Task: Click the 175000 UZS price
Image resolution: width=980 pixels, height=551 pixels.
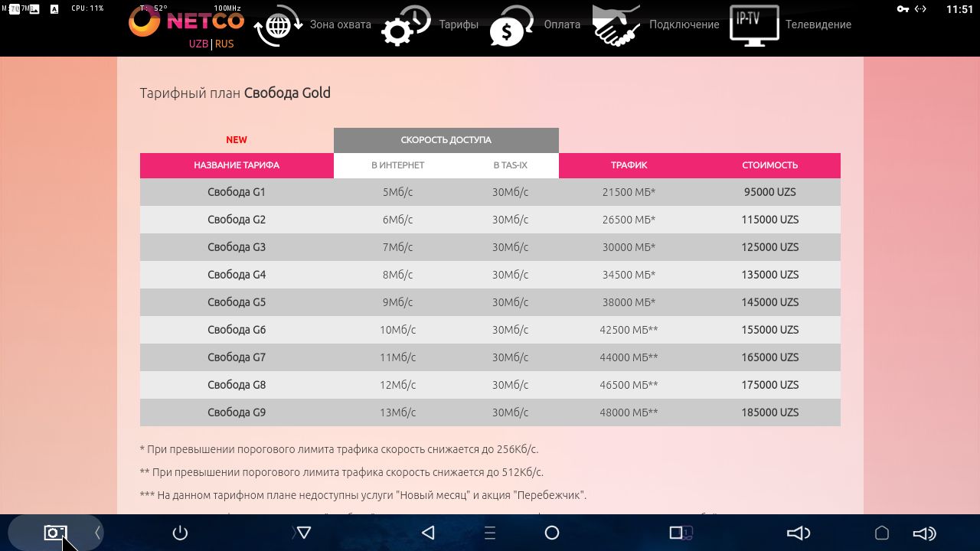Action: [769, 385]
